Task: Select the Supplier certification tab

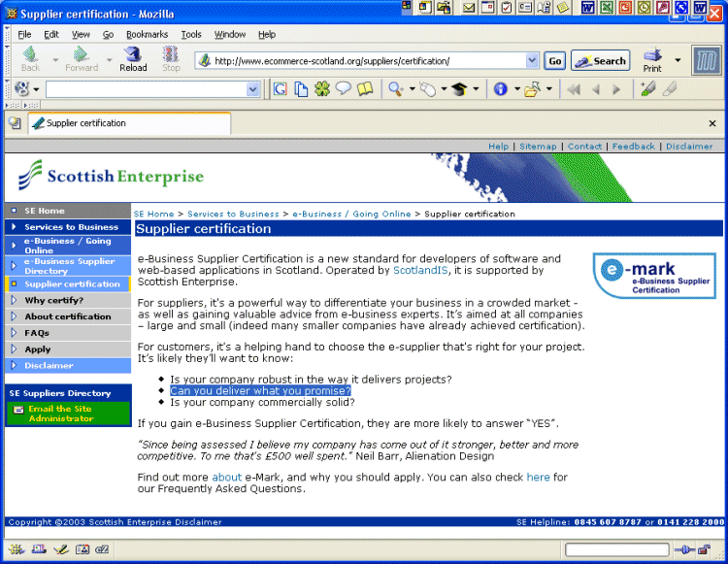Action: [129, 123]
